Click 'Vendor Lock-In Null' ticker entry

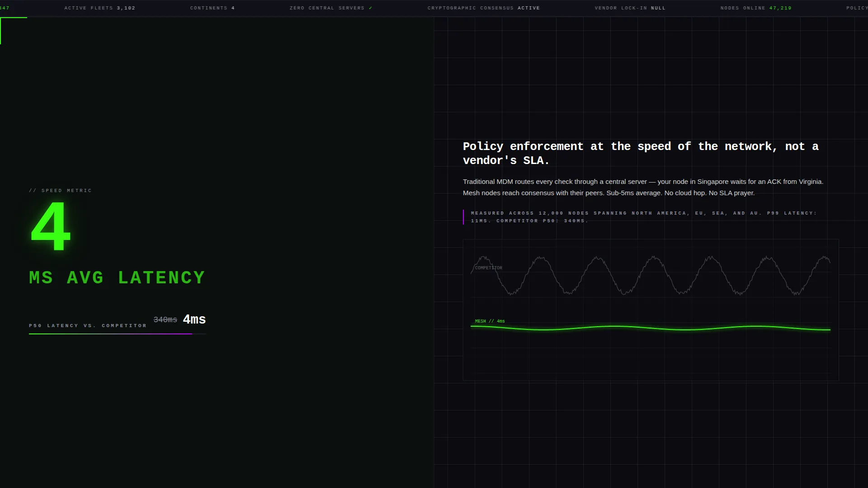click(630, 8)
